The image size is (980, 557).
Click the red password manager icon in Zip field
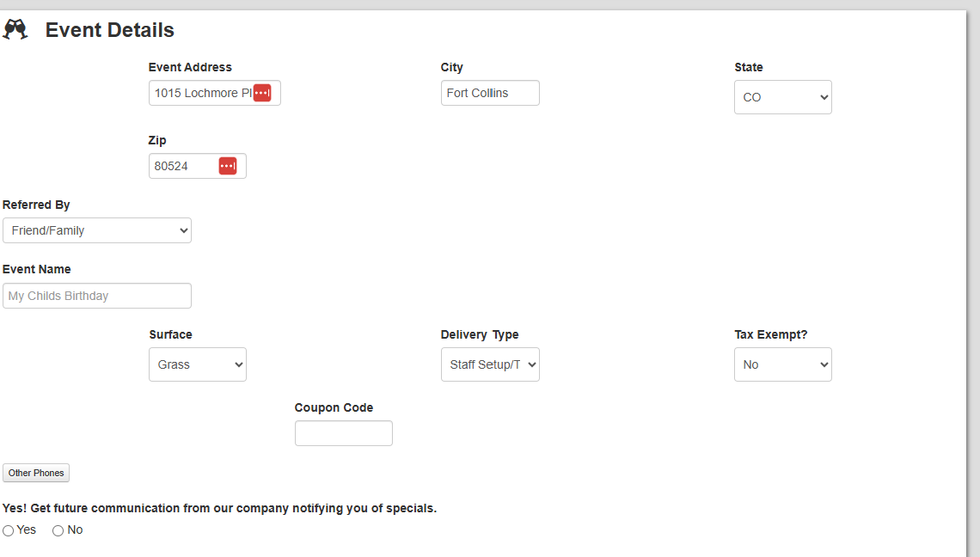point(228,166)
